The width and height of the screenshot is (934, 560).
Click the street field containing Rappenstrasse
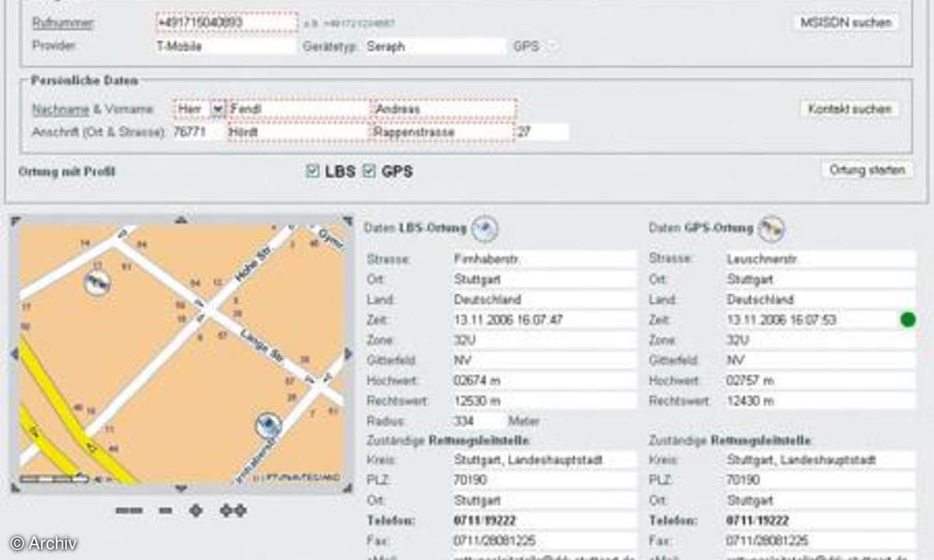[442, 132]
